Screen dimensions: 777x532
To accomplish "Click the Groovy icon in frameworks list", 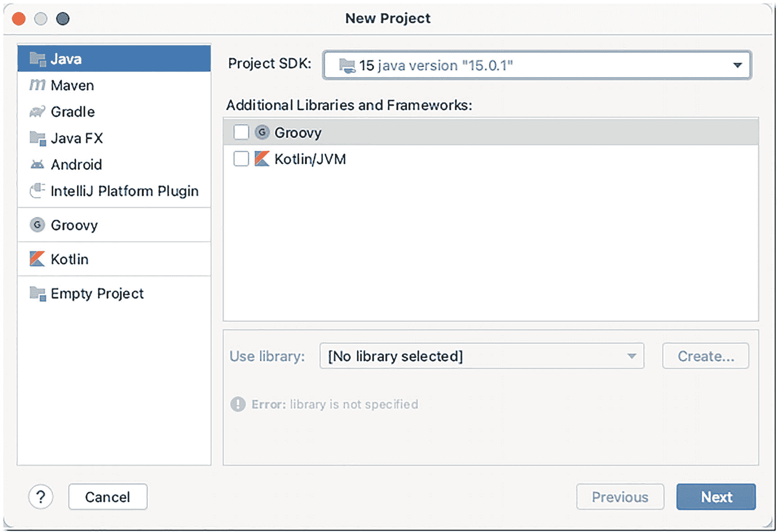I will pos(262,132).
